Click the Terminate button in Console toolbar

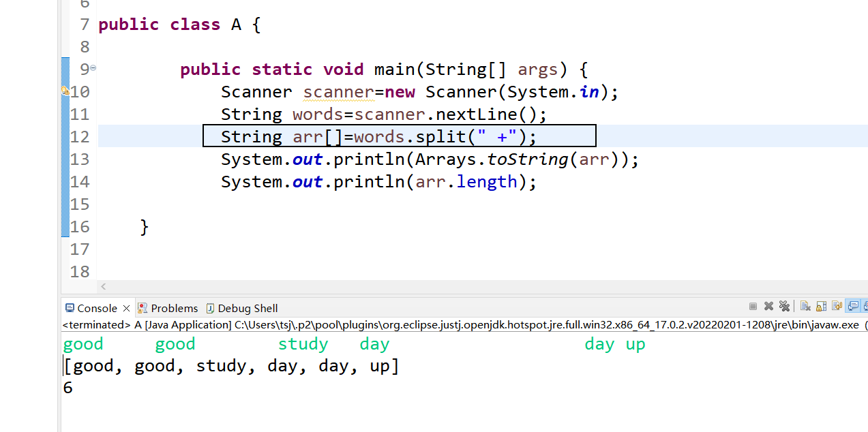[x=753, y=307]
